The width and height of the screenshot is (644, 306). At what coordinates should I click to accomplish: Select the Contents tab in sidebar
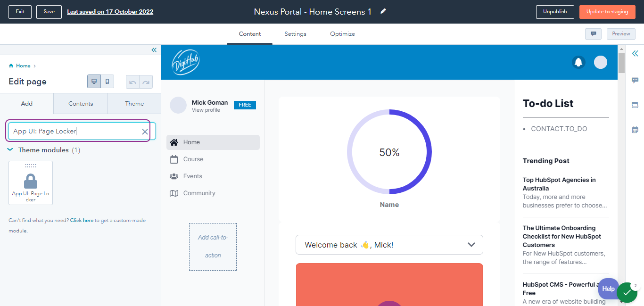[81, 104]
